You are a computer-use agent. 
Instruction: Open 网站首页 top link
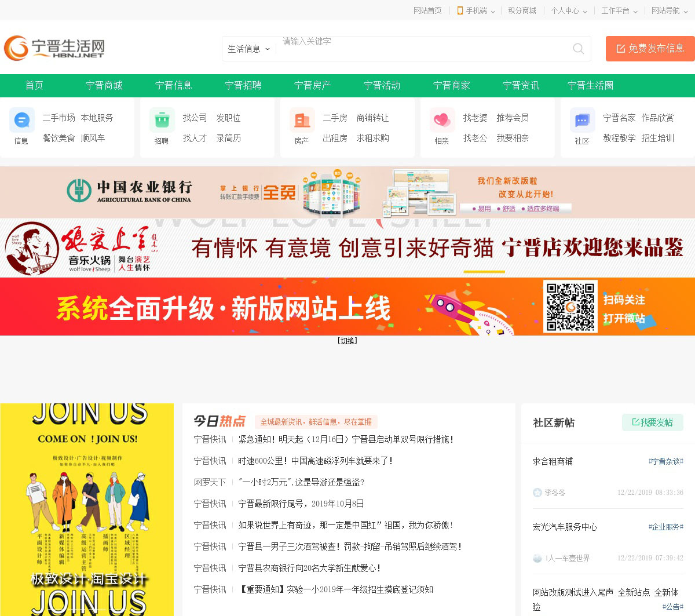427,10
